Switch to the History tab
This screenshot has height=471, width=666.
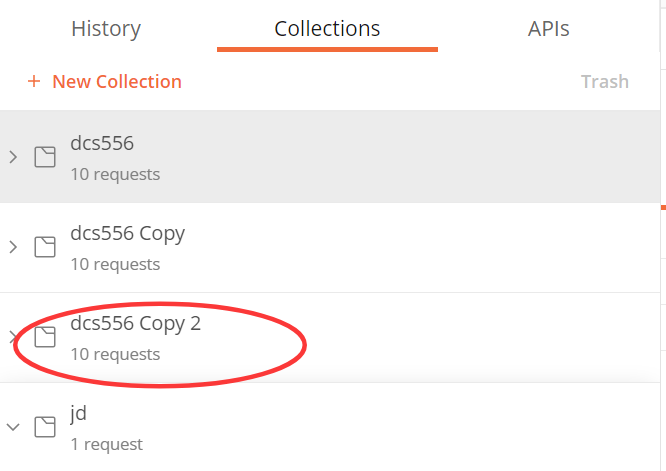(106, 29)
